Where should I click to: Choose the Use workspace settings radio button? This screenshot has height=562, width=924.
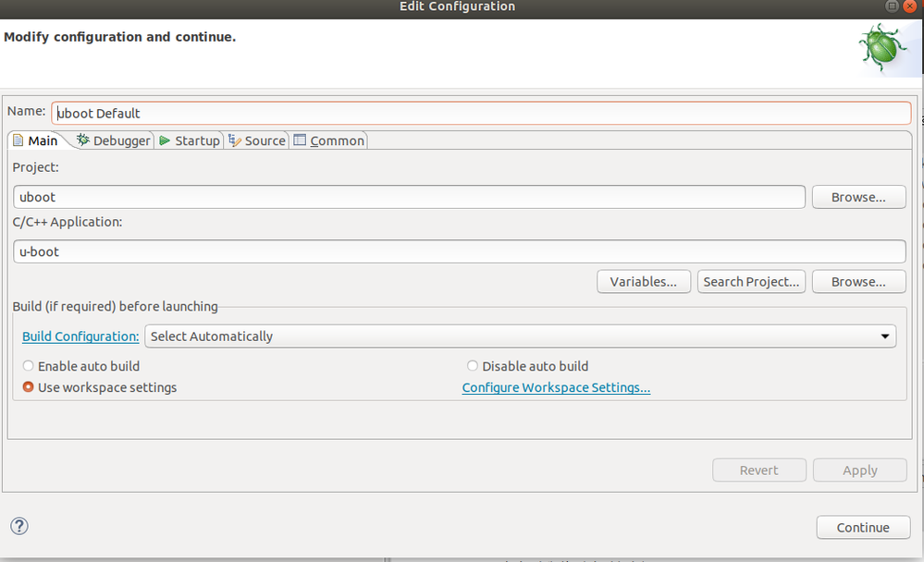click(28, 387)
